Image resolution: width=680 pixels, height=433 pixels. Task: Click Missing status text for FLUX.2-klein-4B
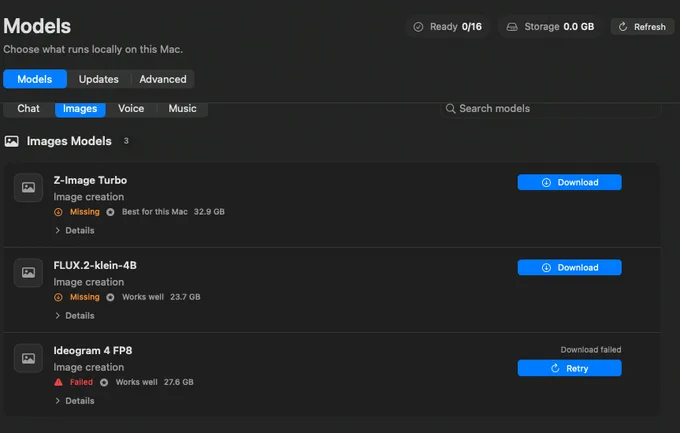click(x=85, y=297)
